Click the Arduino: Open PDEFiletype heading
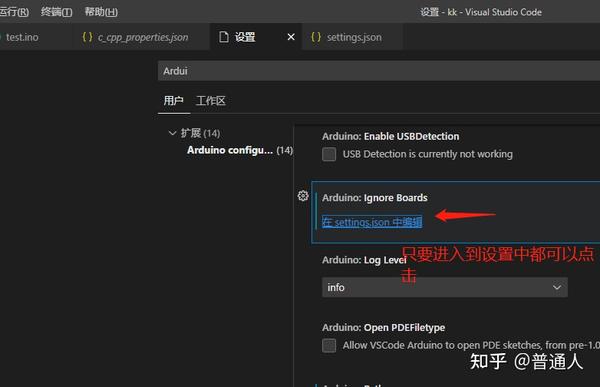This screenshot has width=600, height=387. click(x=383, y=328)
